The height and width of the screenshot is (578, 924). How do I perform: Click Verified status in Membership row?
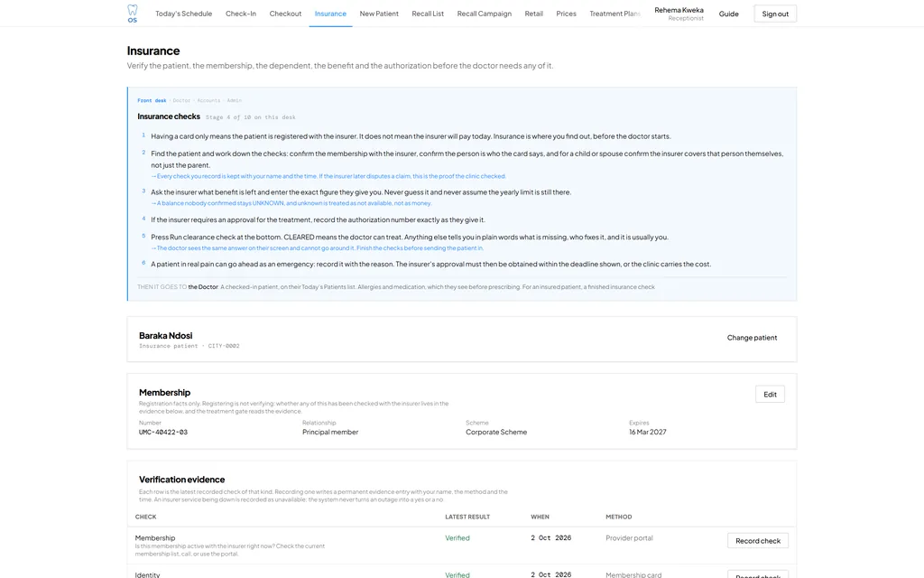coord(457,538)
